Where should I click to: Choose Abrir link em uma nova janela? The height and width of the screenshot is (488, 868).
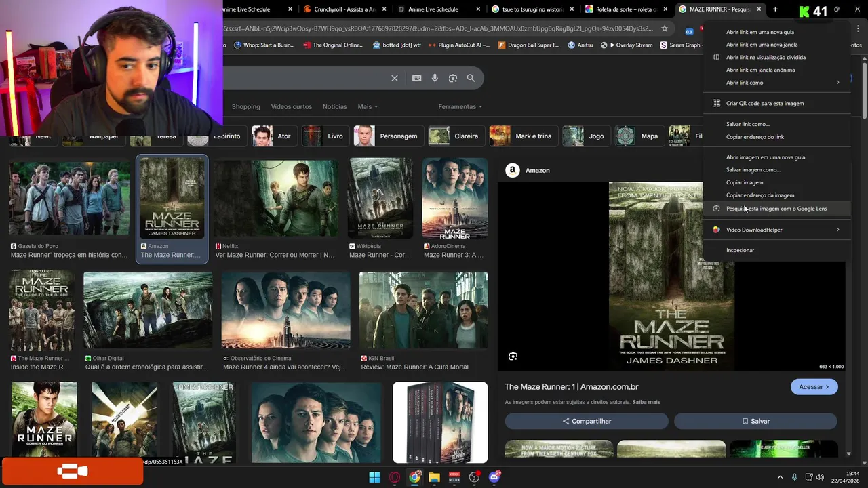click(776, 45)
